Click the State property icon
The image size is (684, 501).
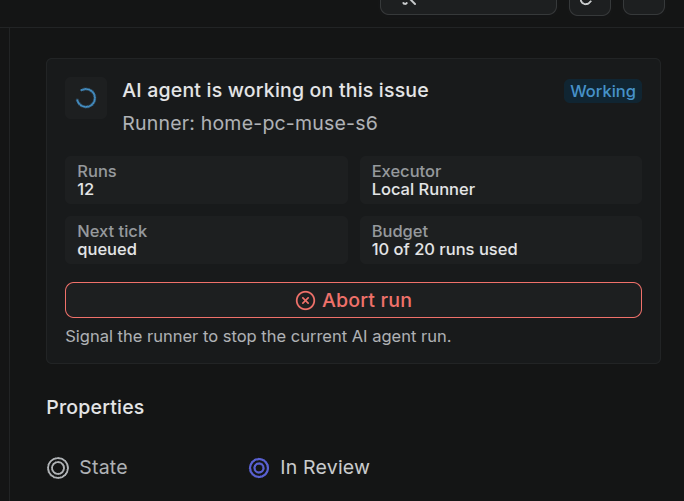tap(58, 468)
